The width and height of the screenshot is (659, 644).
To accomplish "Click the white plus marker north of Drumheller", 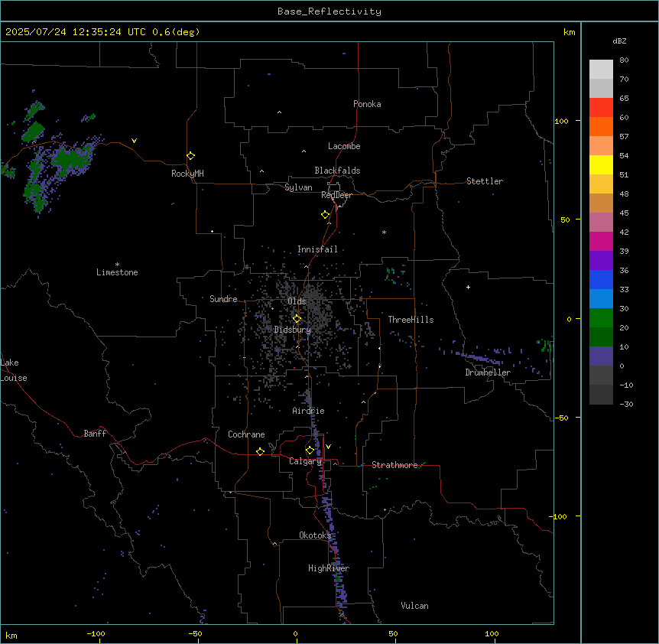I will click(x=468, y=287).
